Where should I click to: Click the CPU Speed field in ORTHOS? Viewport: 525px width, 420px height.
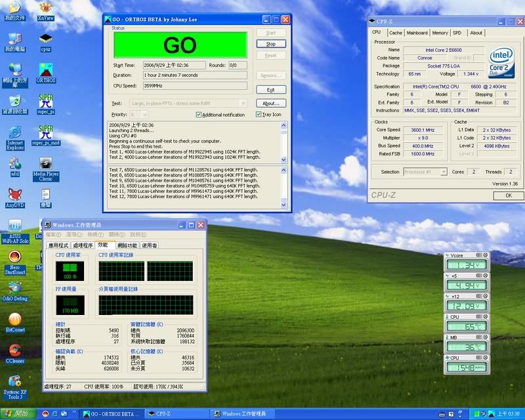(x=195, y=86)
